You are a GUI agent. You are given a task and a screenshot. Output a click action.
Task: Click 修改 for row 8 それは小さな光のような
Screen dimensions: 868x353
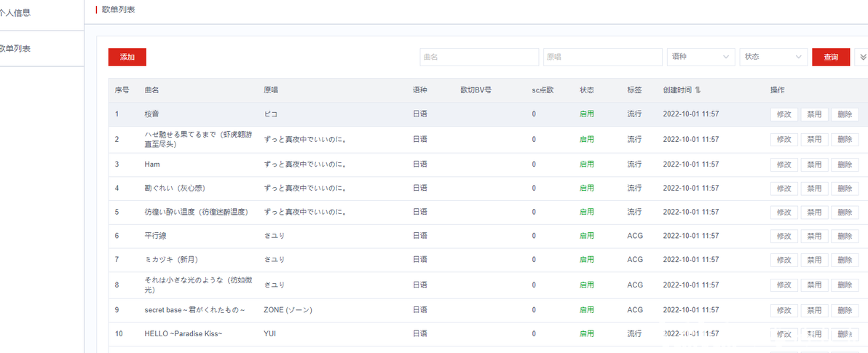tap(784, 285)
